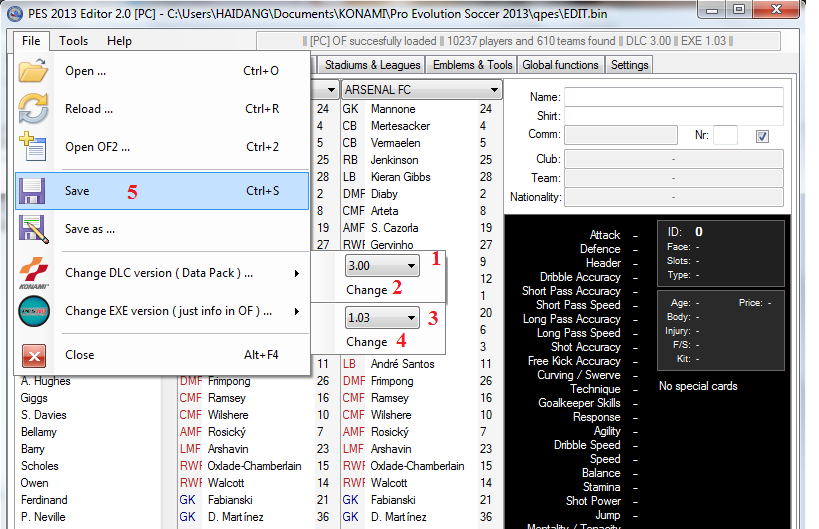Screen dimensions: 819x529
Task: Open the Help menu
Action: (119, 41)
